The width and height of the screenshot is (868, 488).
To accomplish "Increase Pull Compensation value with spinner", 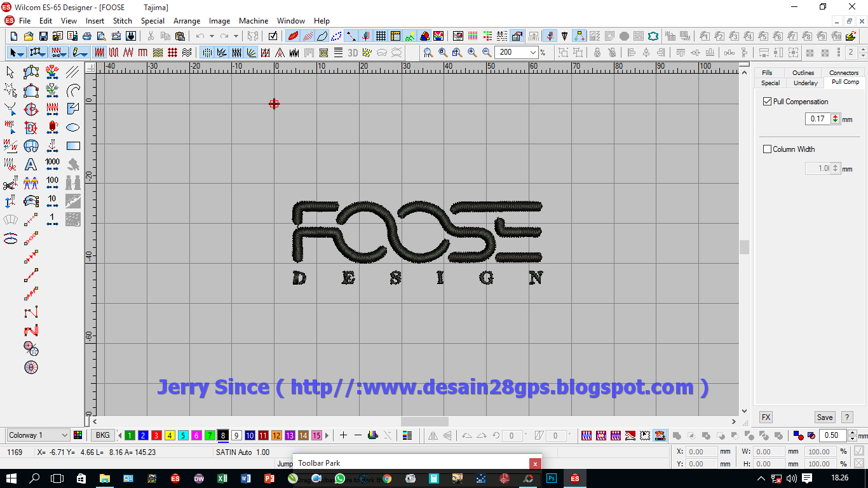I will [x=835, y=116].
